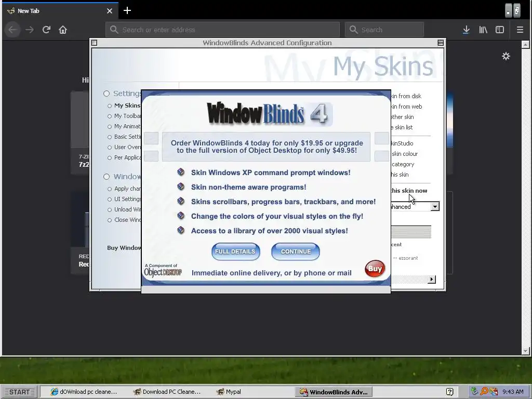The image size is (532, 399).
Task: Click the bullet icon beside Access to a library
Action: coord(181,230)
